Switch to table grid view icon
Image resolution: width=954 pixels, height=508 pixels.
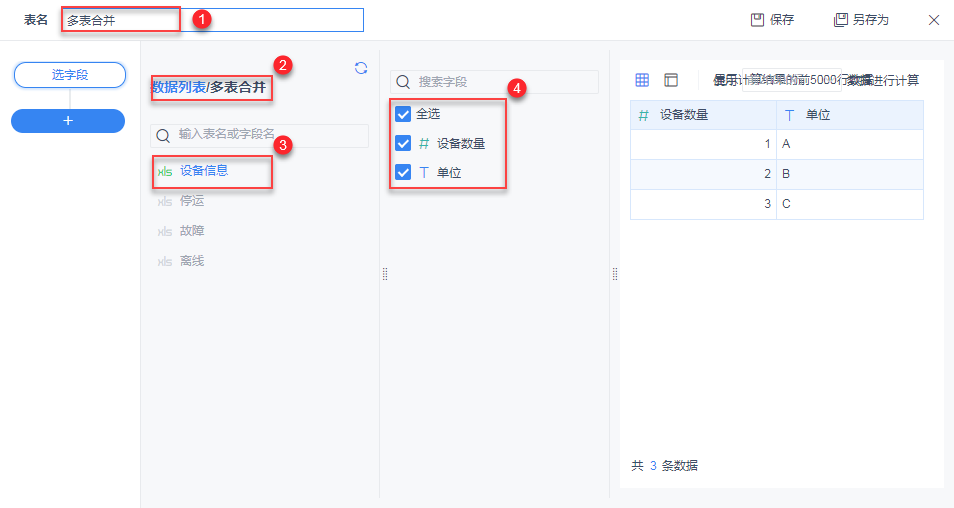[x=642, y=80]
